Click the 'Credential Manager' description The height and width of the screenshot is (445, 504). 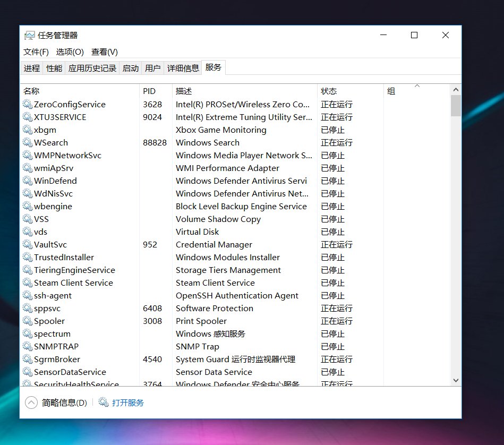(x=214, y=244)
